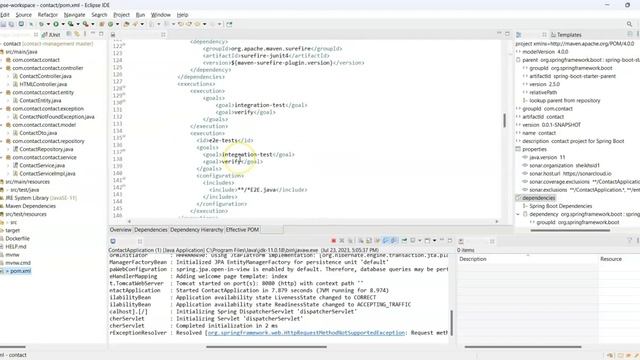Toggle Show Console on standard error change
The image size is (640, 360).
[x=394, y=241]
